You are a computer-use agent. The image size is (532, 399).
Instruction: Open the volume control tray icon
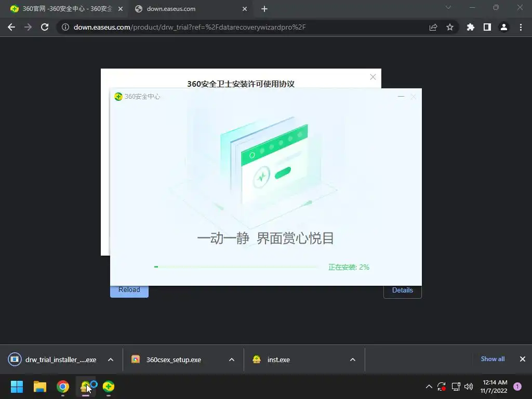point(469,387)
